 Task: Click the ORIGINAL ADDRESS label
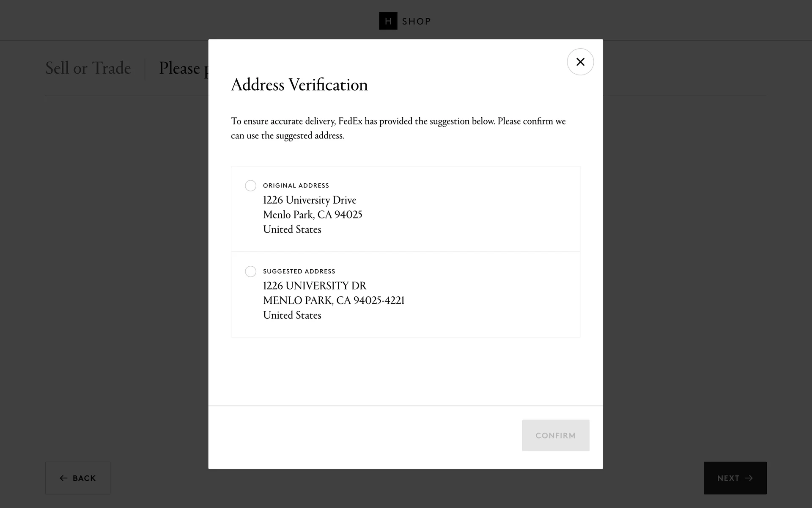coord(296,186)
